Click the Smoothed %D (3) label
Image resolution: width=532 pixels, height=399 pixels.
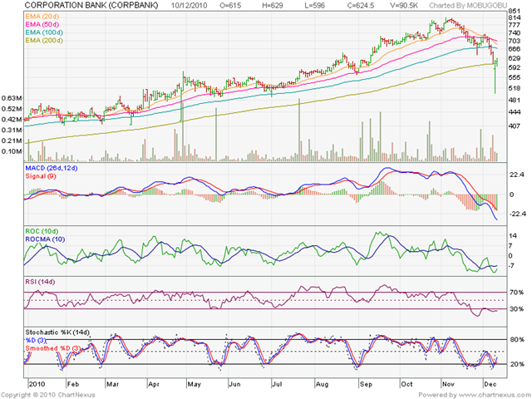[53, 348]
